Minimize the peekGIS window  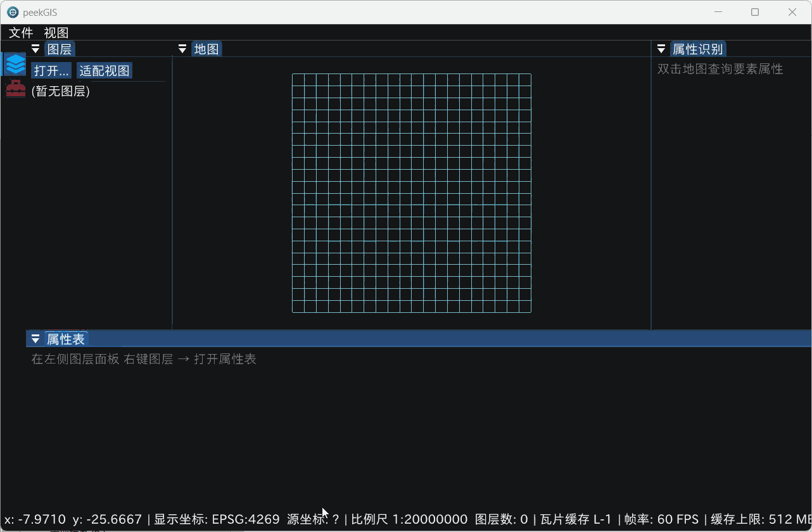click(x=718, y=12)
